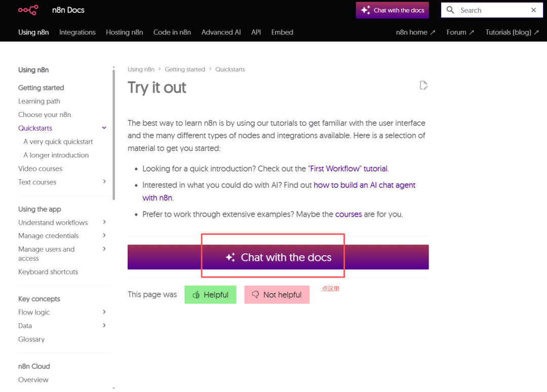Expand the Flow logic section
Screen dimensions: 547x392
click(x=104, y=312)
